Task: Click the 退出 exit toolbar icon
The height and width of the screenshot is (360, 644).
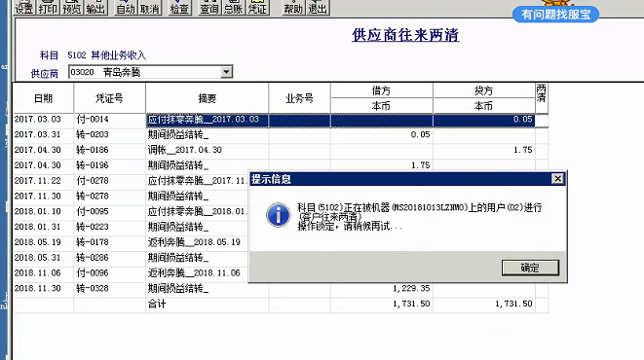Action: point(318,7)
